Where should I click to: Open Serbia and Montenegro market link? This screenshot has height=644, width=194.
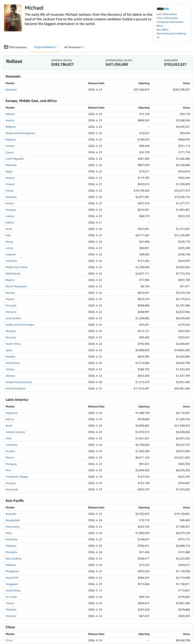20,325
